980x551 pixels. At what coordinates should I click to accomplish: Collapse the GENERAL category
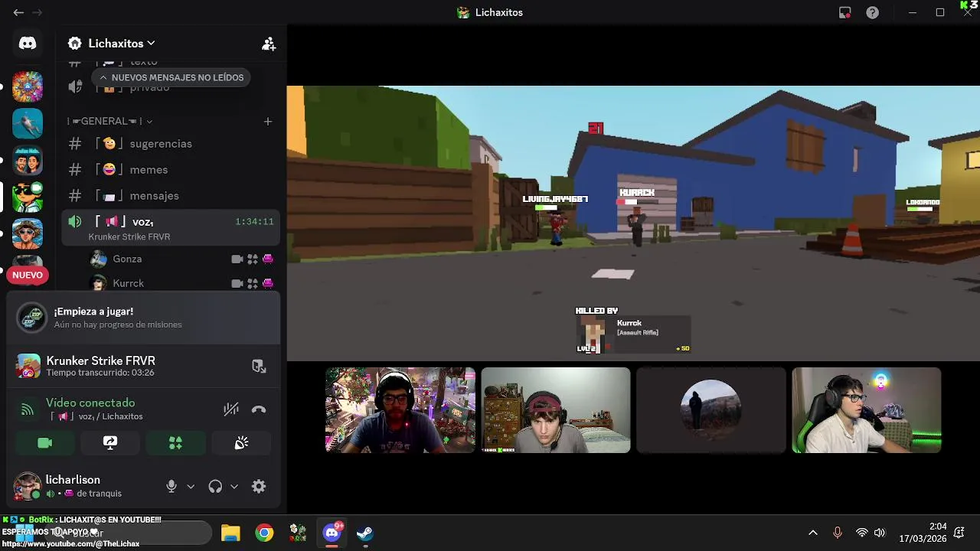pos(109,121)
